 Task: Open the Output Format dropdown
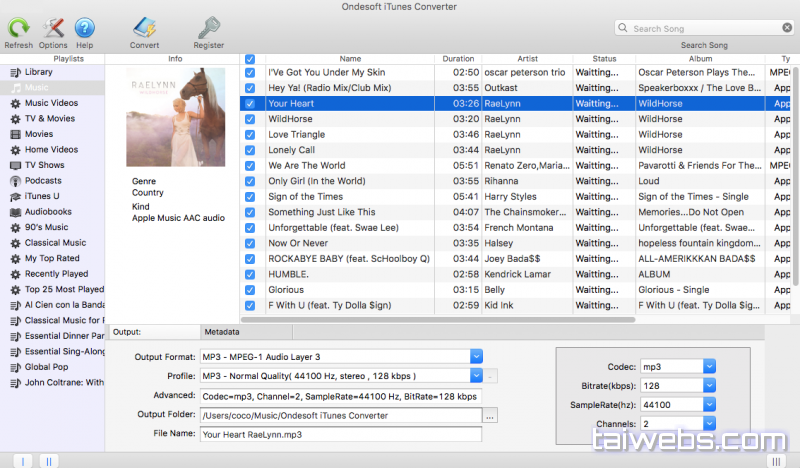[x=476, y=356]
